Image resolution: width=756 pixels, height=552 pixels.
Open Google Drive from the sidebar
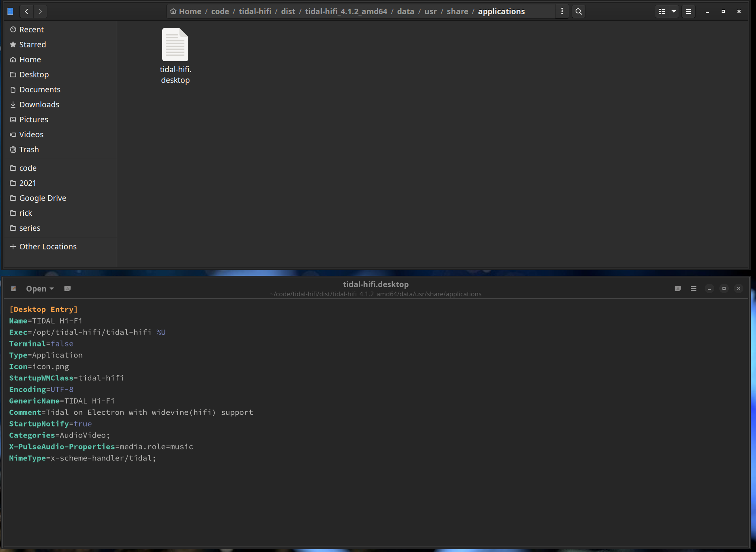click(43, 198)
